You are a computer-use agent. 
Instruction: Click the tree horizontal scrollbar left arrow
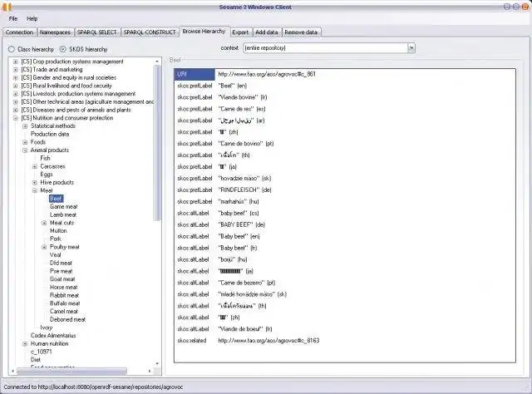(13, 372)
